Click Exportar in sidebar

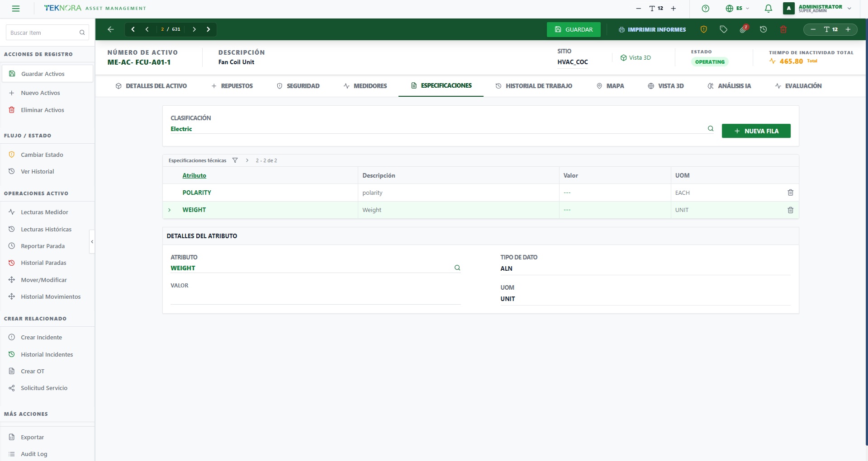(x=32, y=437)
